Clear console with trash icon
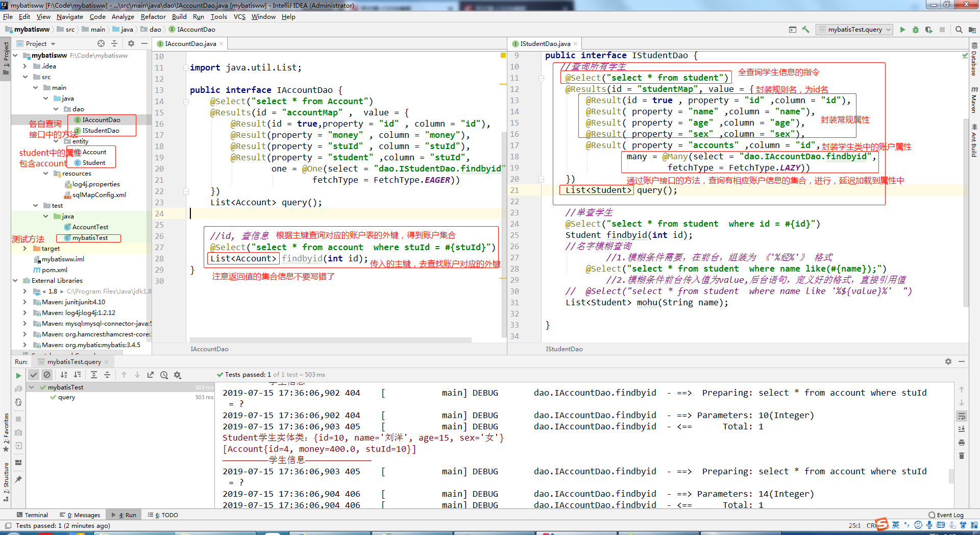The image size is (980, 535). click(x=962, y=455)
